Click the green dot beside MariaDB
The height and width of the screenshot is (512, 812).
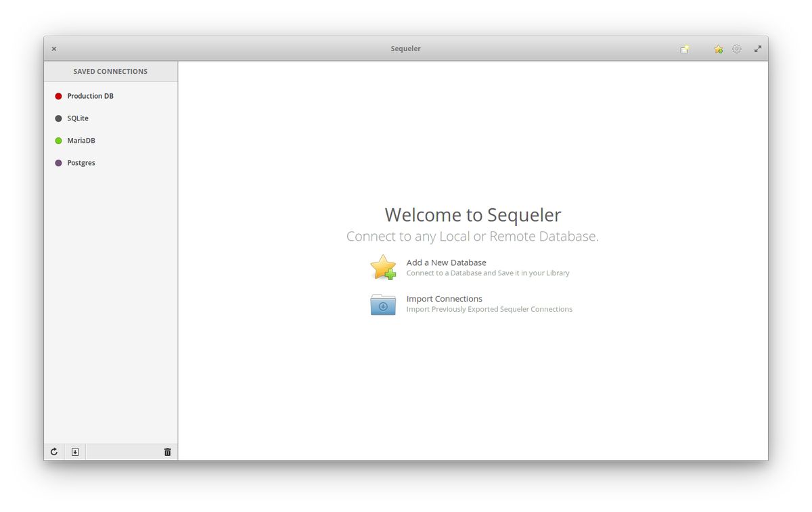(58, 140)
